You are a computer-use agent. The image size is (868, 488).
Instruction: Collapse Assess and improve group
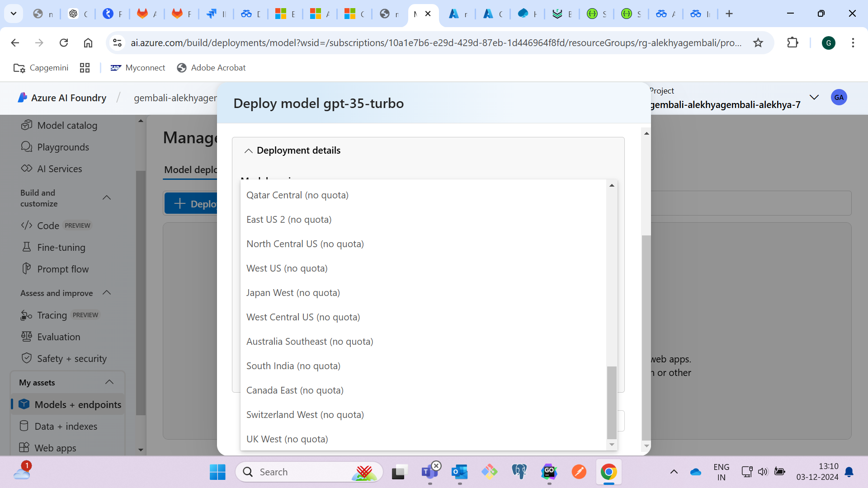pos(107,293)
